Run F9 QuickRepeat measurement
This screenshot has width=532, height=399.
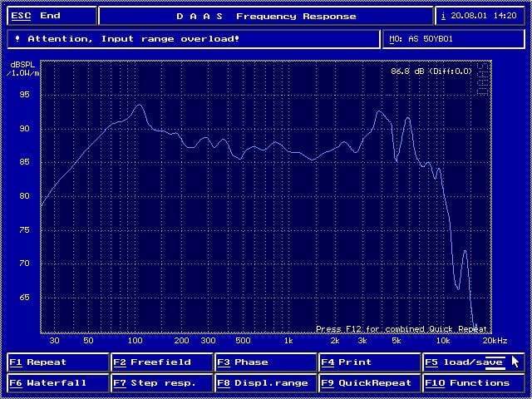[x=369, y=383]
